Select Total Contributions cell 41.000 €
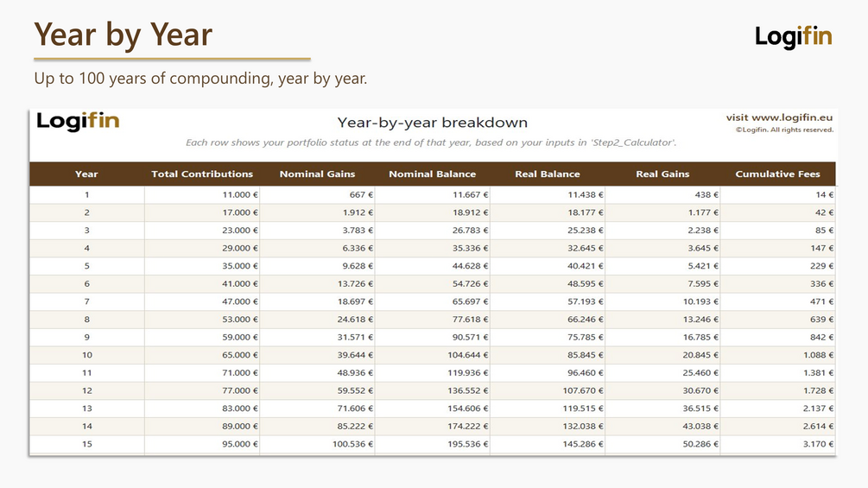 (x=202, y=284)
